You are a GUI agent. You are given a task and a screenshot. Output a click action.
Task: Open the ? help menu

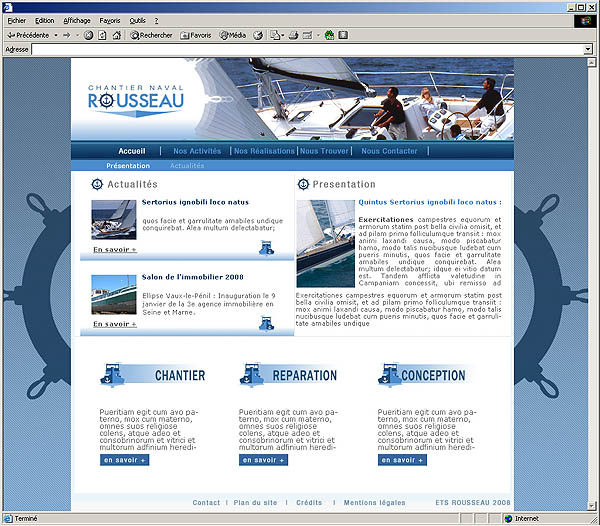point(156,21)
